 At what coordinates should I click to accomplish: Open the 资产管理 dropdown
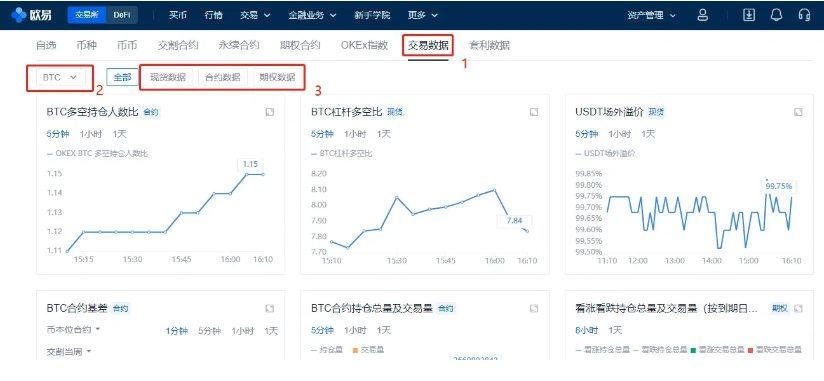click(x=652, y=15)
